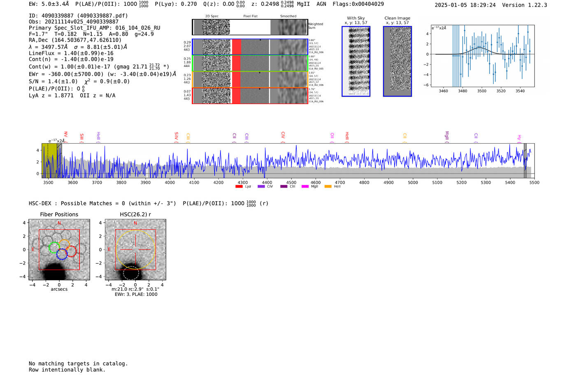This screenshot has width=576, height=392.
Task: Select the red HeII line marker
Action: [347, 137]
